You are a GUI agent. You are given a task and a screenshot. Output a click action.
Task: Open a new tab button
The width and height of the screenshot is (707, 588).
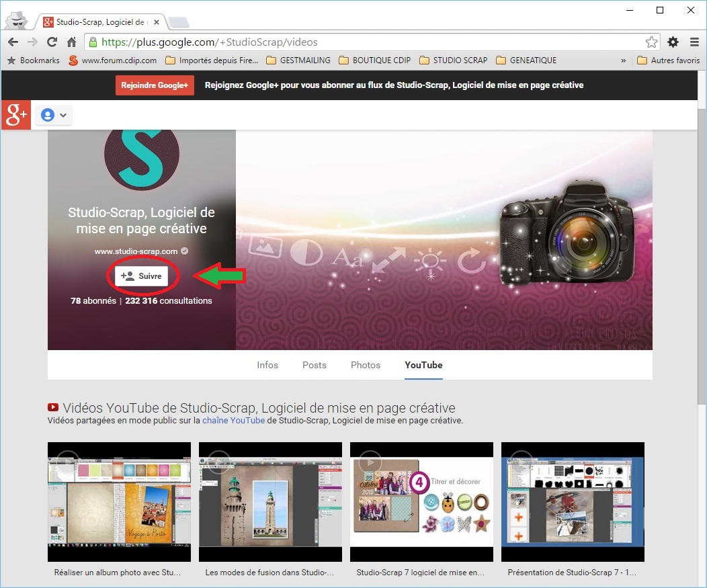coord(179,22)
